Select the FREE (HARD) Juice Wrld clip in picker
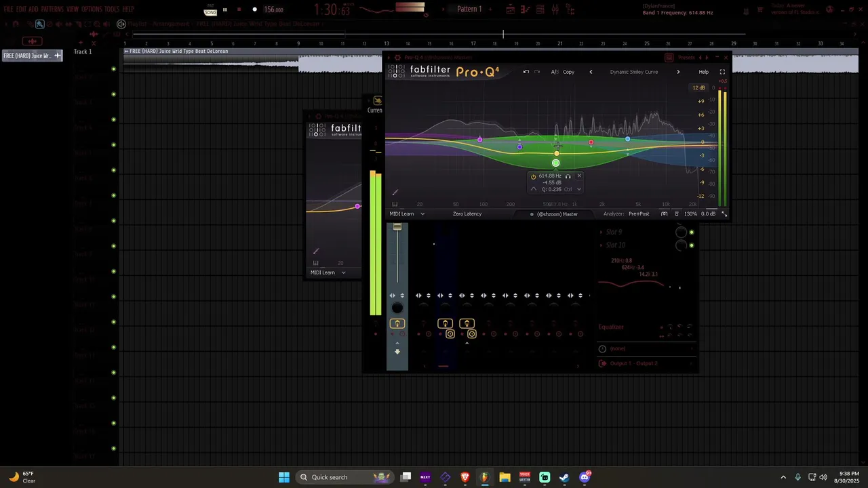Image resolution: width=868 pixels, height=488 pixels. (x=32, y=56)
